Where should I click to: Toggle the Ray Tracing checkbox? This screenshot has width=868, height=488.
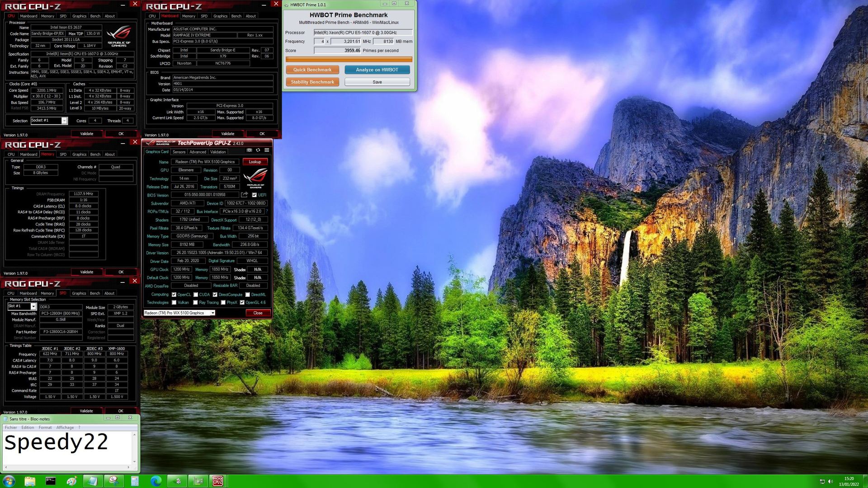coord(195,303)
